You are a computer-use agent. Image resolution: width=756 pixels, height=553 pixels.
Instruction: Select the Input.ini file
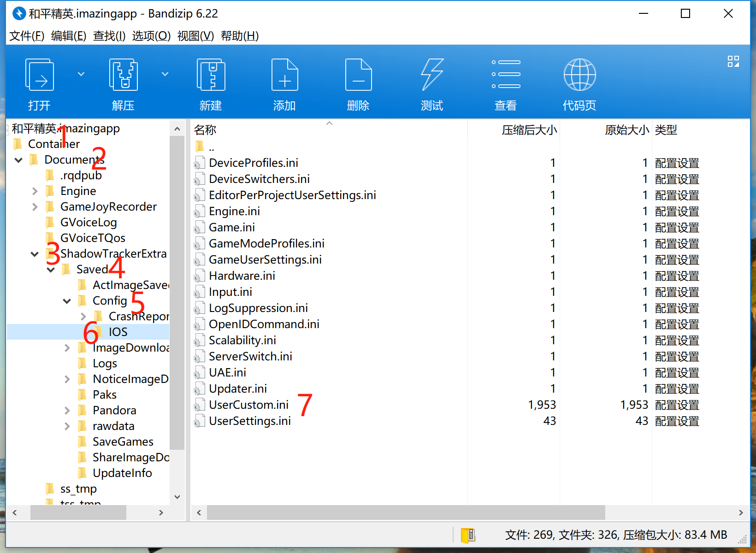pos(230,292)
